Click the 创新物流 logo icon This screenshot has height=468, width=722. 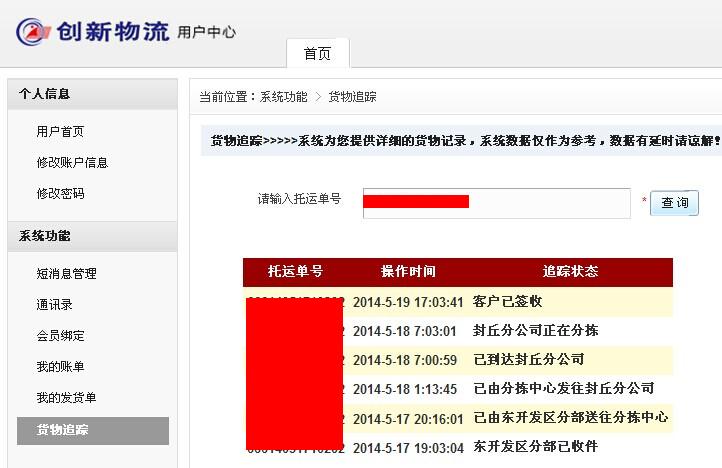click(33, 32)
